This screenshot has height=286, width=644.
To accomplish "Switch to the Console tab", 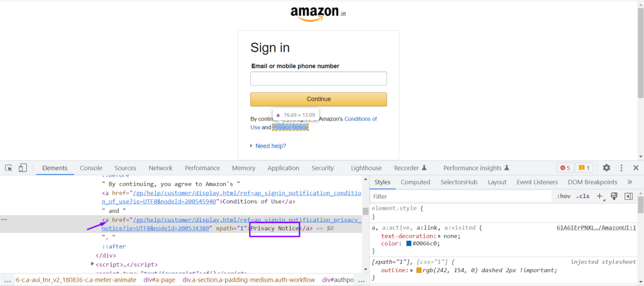I will coord(91,168).
